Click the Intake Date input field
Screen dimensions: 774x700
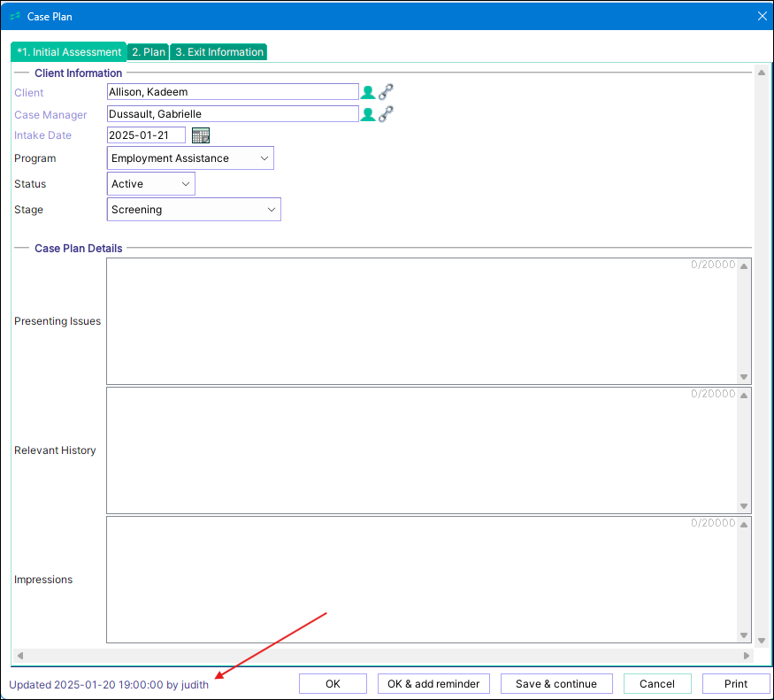point(146,135)
